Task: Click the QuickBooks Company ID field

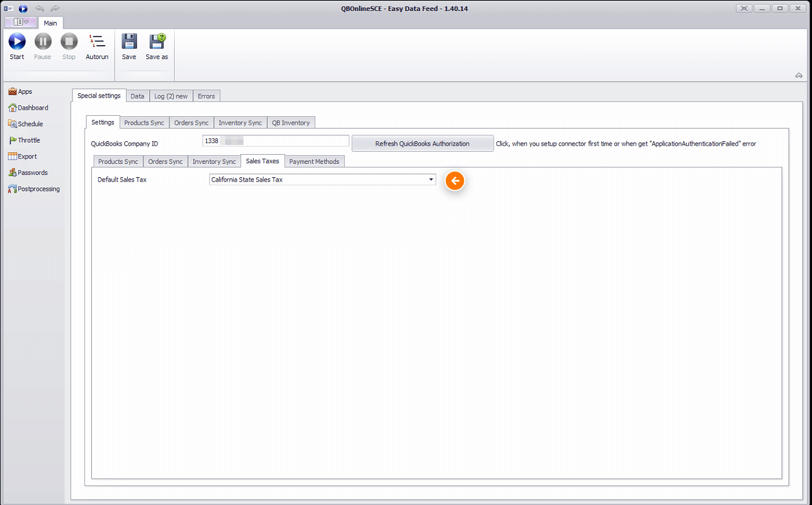Action: [276, 141]
